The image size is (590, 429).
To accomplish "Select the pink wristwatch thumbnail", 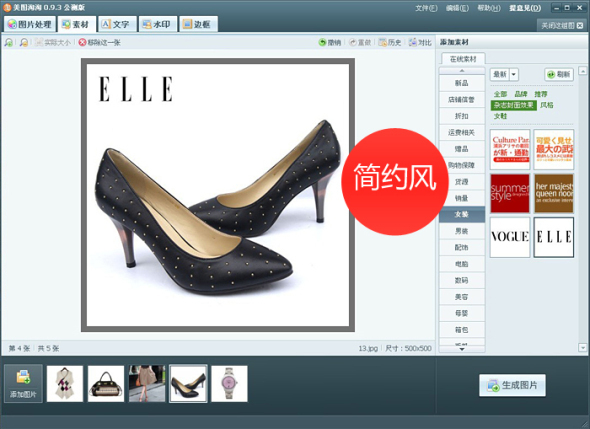I will click(229, 383).
